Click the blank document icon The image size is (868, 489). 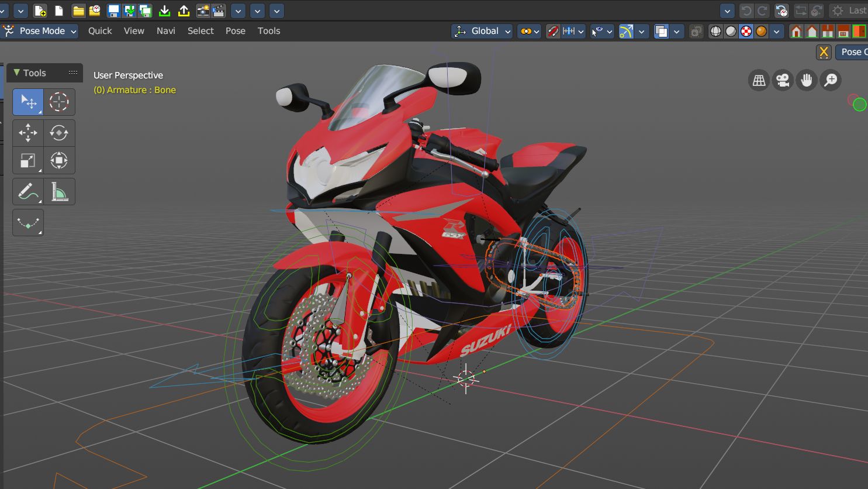[x=58, y=11]
